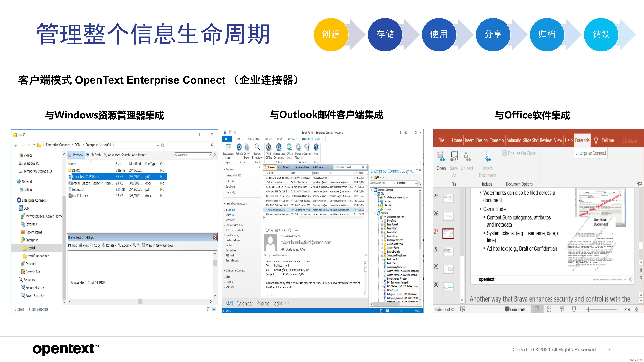Switch to the ENTERPRISE CONNECT Outlook tab

[312, 139]
